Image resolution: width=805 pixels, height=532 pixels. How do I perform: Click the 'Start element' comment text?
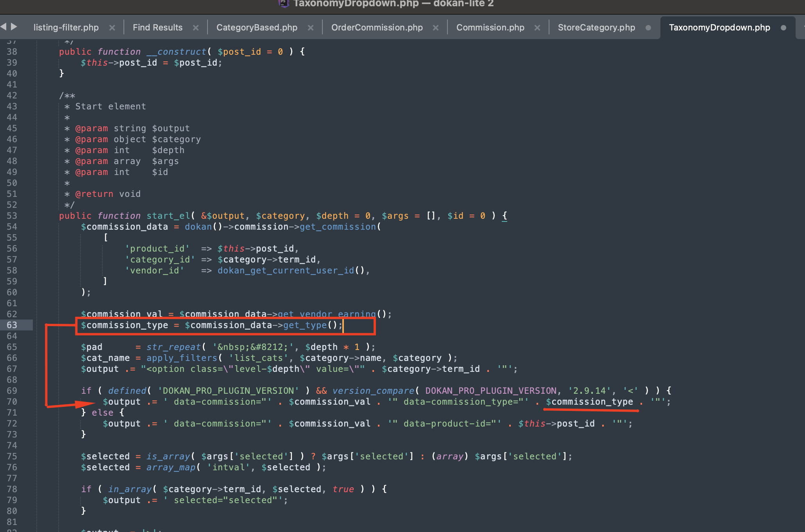(111, 106)
